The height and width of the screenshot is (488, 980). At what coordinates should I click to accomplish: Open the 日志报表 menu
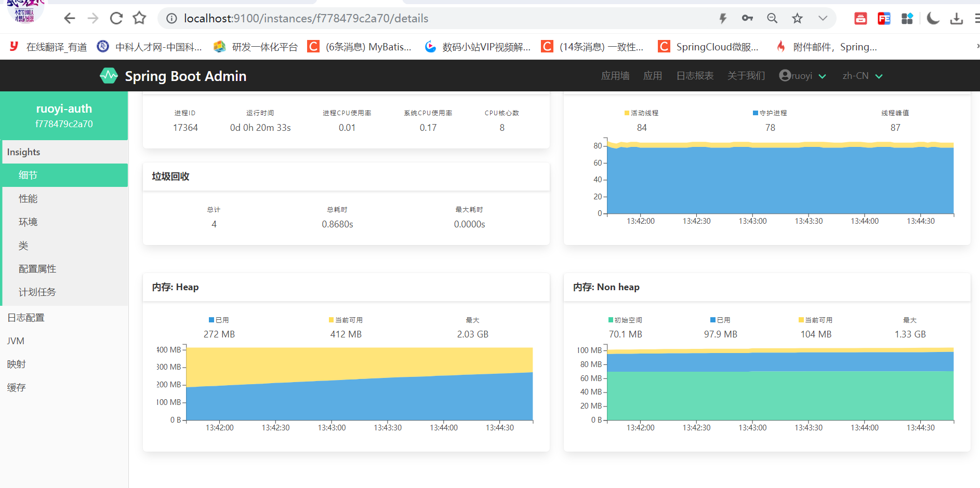[x=695, y=76]
